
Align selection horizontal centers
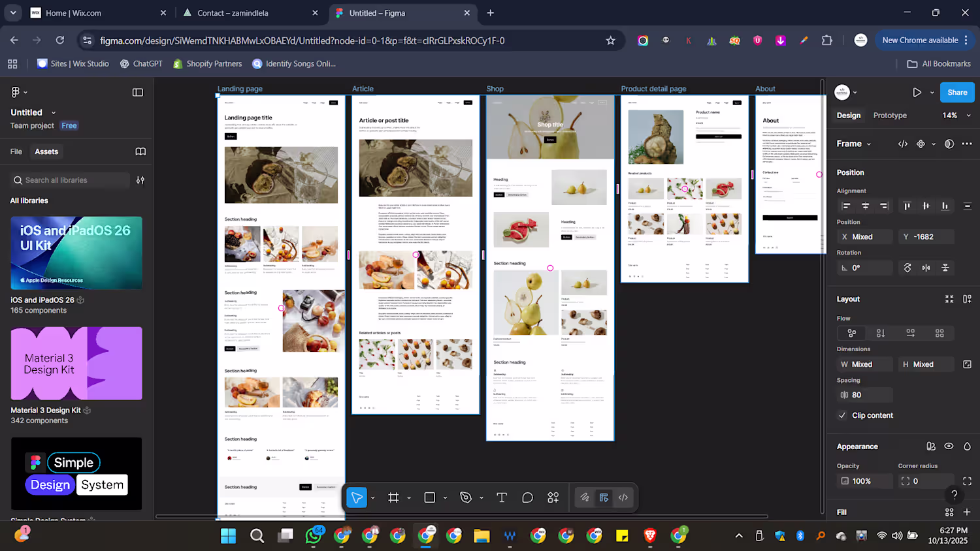(865, 206)
